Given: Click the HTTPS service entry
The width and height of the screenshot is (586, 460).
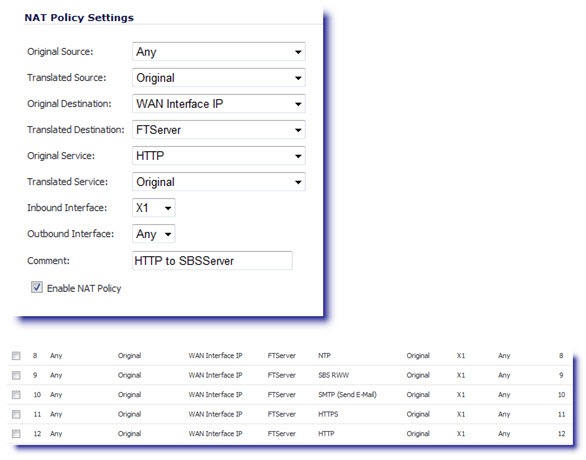Looking at the screenshot, I should (328, 414).
